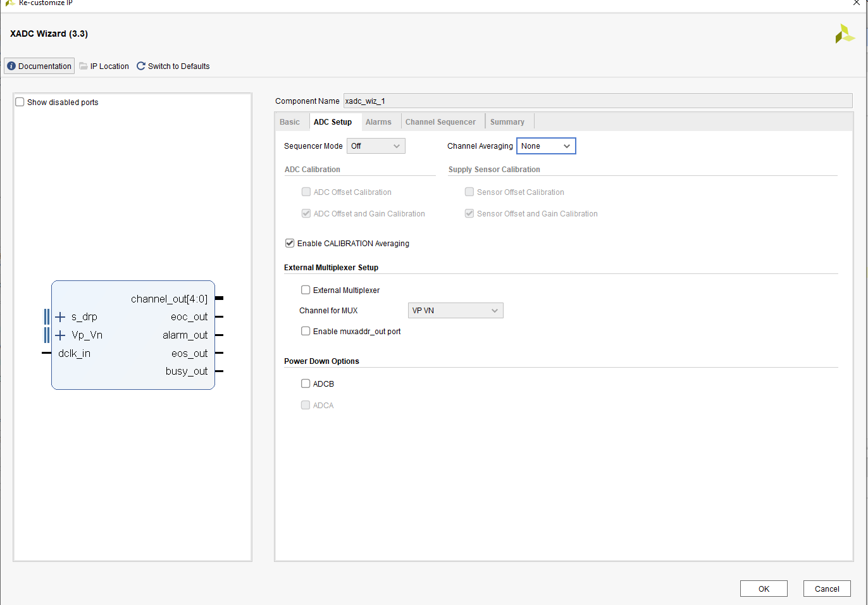
Task: Click the Component Name input field
Action: pos(598,101)
